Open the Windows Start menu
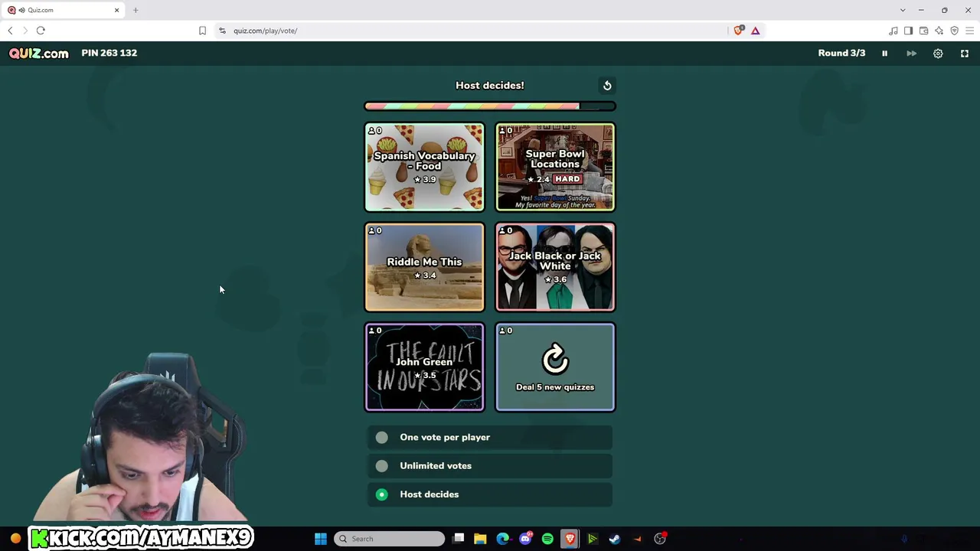The width and height of the screenshot is (980, 551). coord(321,539)
